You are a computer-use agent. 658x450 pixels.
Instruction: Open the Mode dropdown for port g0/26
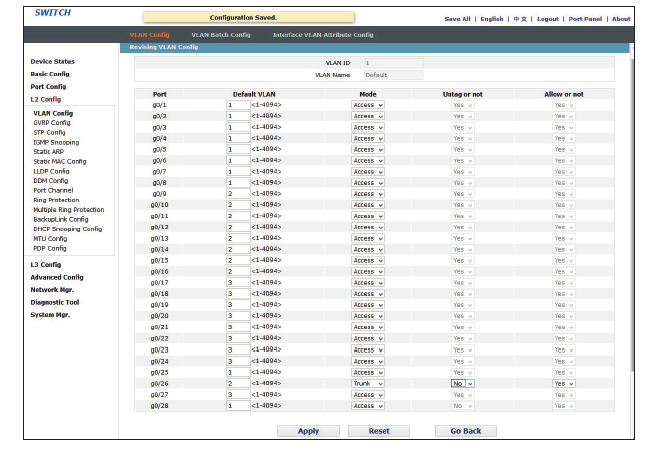tap(367, 383)
